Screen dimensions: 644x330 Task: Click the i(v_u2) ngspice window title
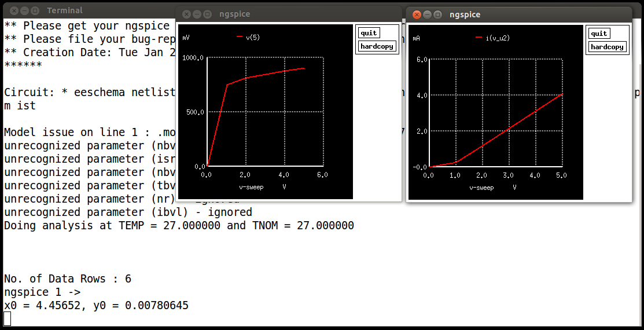tap(465, 14)
